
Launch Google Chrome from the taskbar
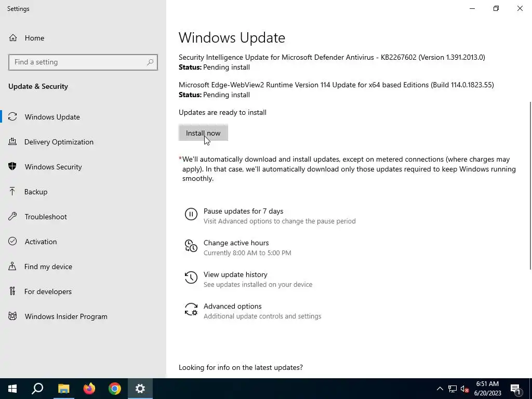(x=115, y=389)
